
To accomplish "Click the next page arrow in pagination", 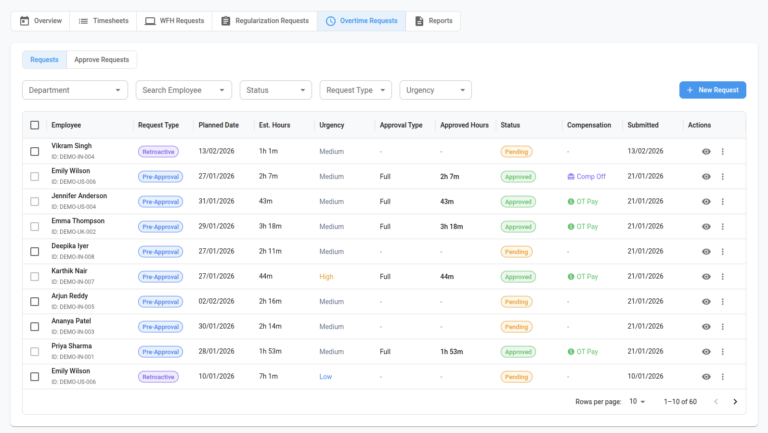I will coord(735,401).
